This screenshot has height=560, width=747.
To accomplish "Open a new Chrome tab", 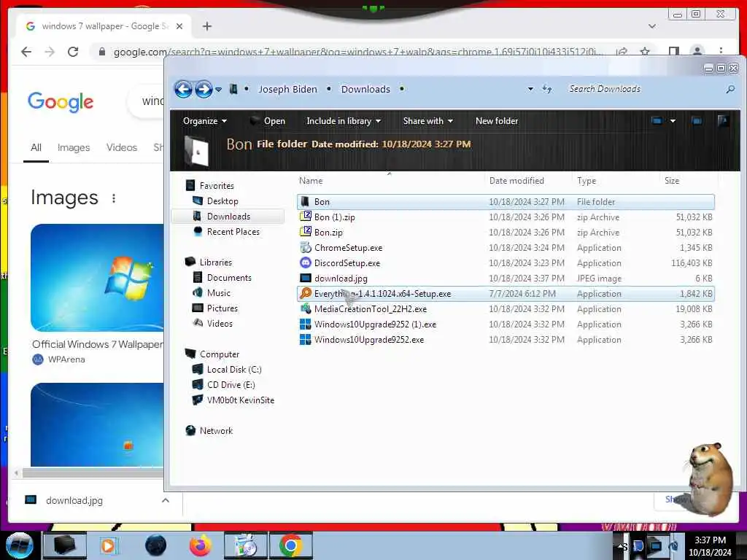I will pyautogui.click(x=206, y=26).
